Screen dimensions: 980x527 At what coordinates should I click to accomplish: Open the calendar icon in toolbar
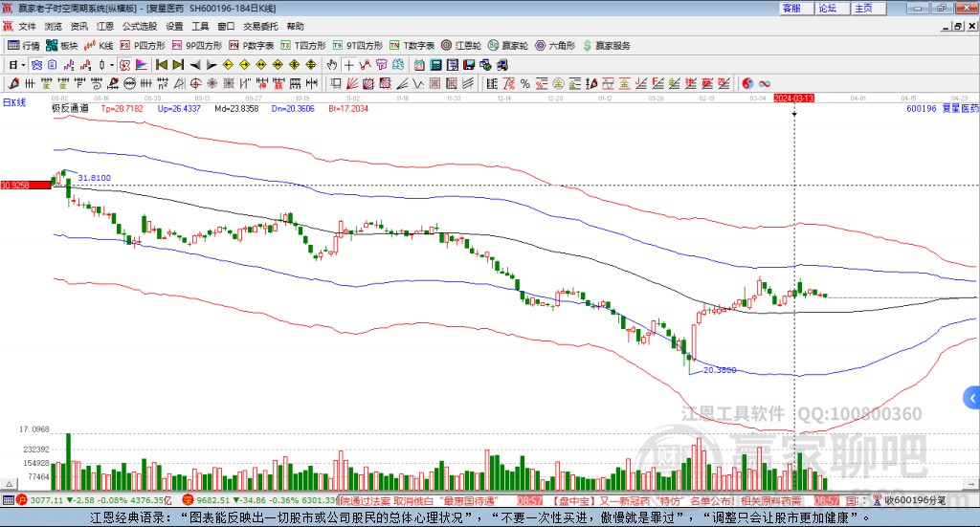click(419, 65)
